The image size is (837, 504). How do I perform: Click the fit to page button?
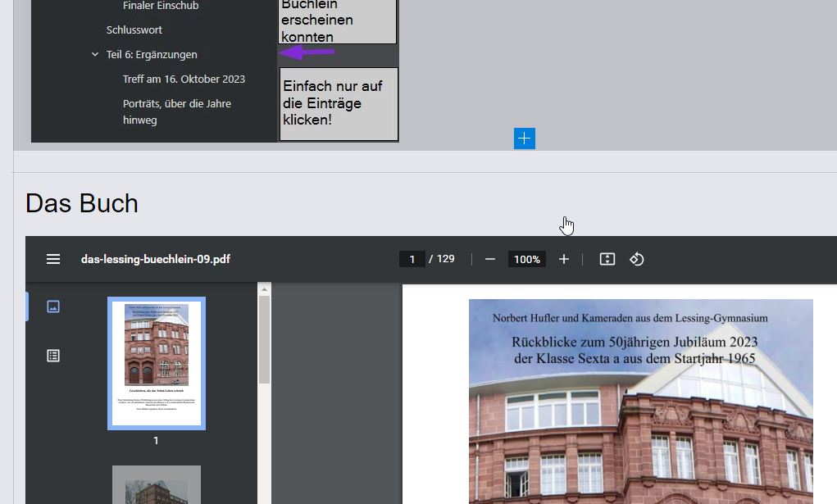607,260
